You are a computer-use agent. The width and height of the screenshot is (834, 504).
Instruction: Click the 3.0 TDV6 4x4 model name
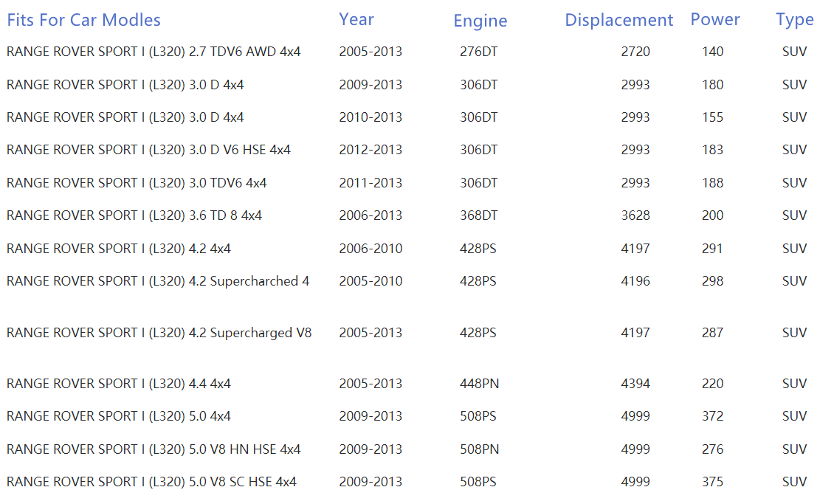(137, 183)
